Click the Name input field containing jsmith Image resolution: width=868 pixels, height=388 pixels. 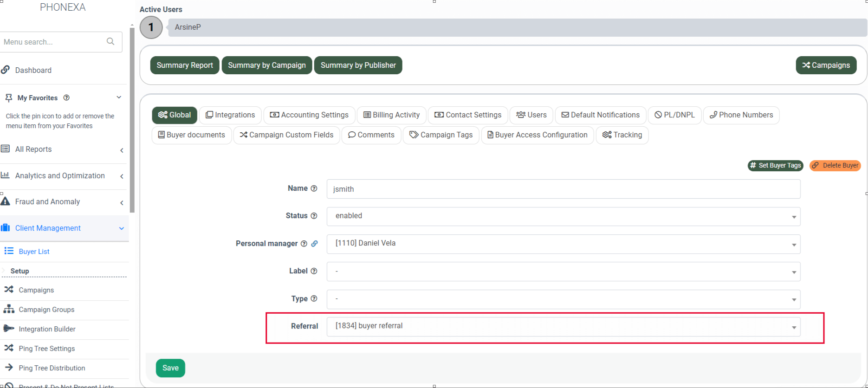[563, 189]
